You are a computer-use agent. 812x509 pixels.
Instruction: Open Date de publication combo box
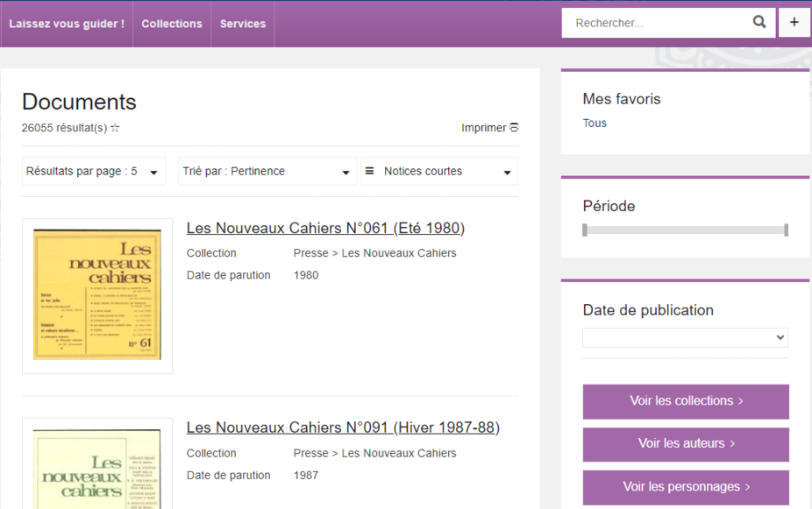[x=685, y=338]
